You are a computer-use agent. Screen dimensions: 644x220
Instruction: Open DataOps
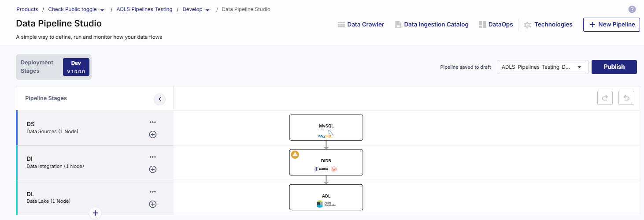click(x=496, y=25)
